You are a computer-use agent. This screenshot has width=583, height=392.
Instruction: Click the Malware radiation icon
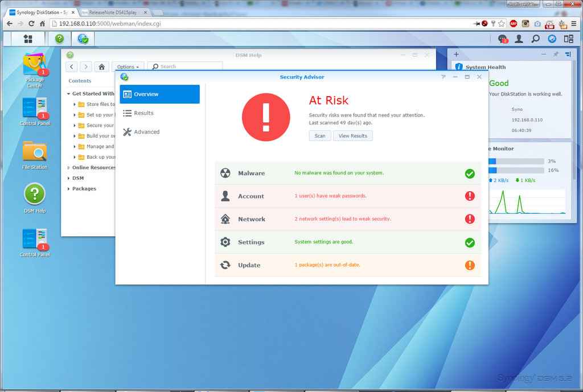pyautogui.click(x=225, y=173)
